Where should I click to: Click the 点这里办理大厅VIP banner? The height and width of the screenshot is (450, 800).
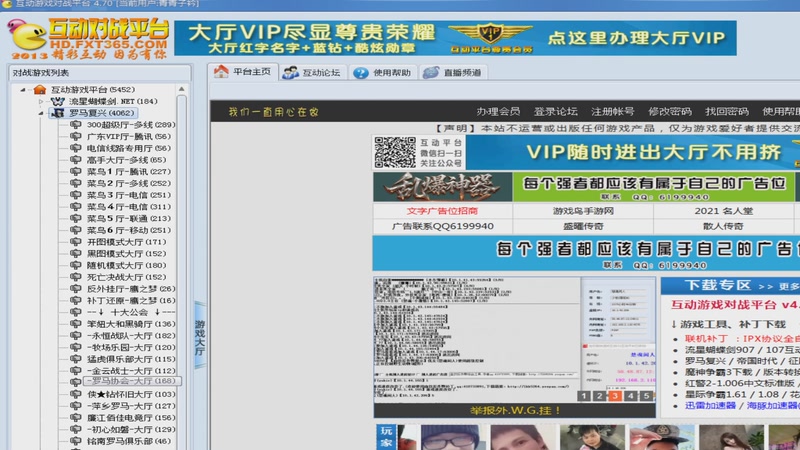click(x=636, y=38)
